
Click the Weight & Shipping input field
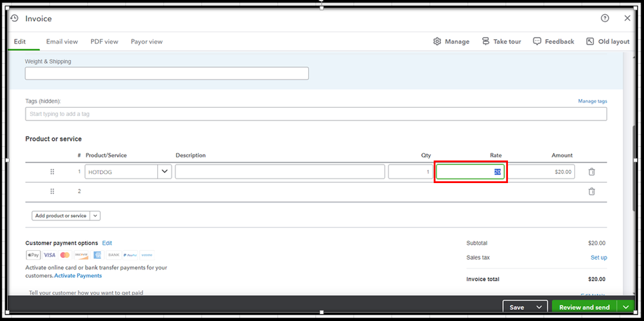(x=167, y=73)
